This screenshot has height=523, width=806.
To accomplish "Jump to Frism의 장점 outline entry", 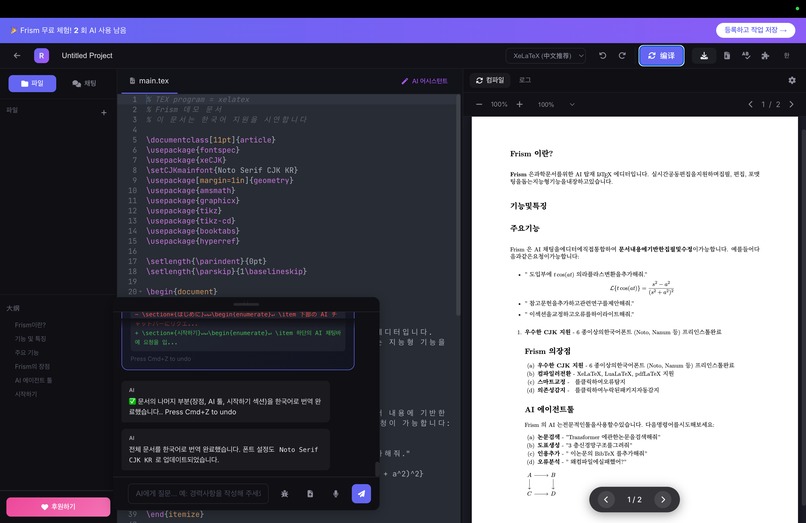I will 32,367.
